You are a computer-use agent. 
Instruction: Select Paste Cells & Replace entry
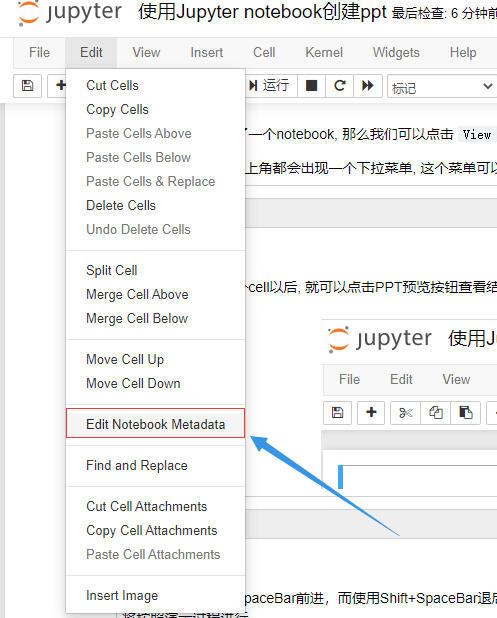pos(156,181)
